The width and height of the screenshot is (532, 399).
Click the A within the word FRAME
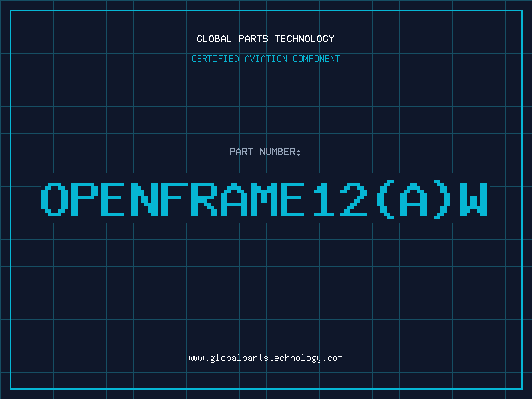point(234,199)
